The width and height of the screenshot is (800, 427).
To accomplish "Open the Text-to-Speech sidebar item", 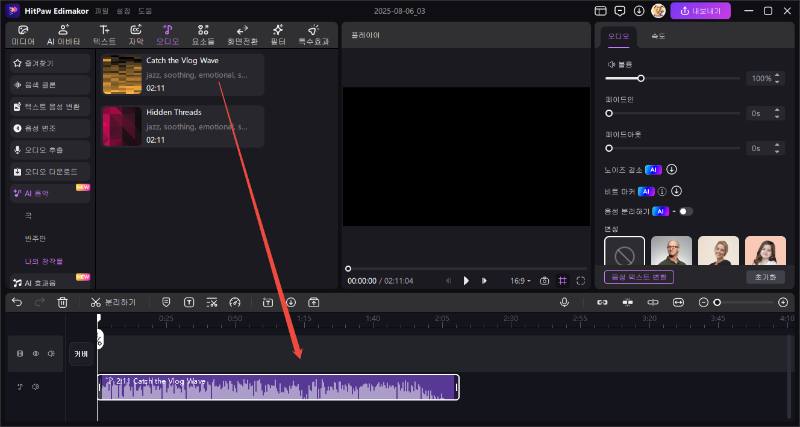I will pyautogui.click(x=50, y=107).
